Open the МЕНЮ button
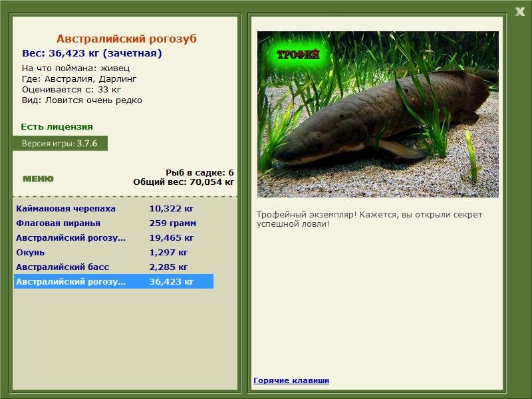Image resolution: width=532 pixels, height=399 pixels. click(38, 179)
